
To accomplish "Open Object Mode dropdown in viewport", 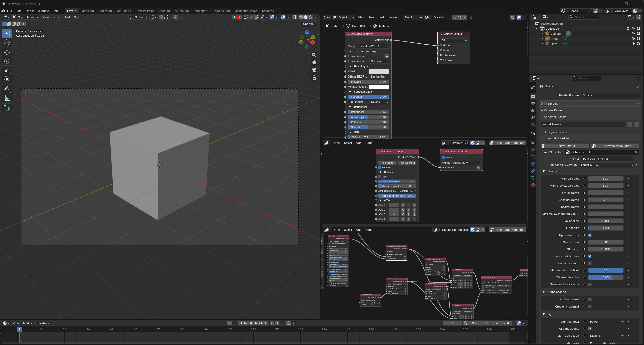I will point(25,17).
